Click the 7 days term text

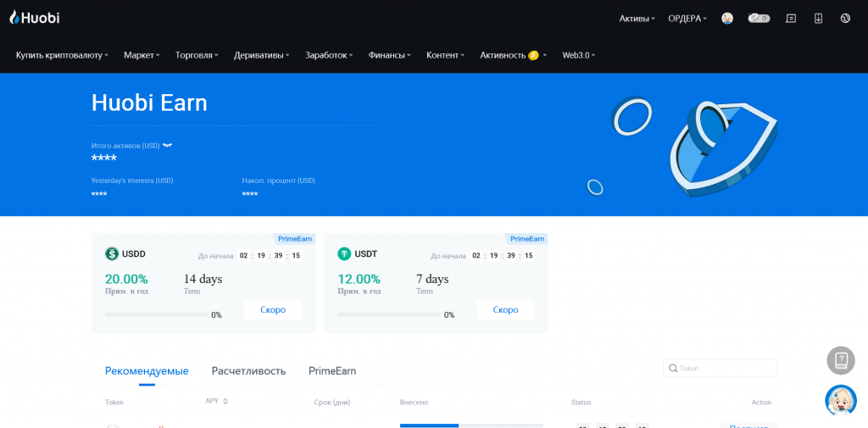(432, 279)
